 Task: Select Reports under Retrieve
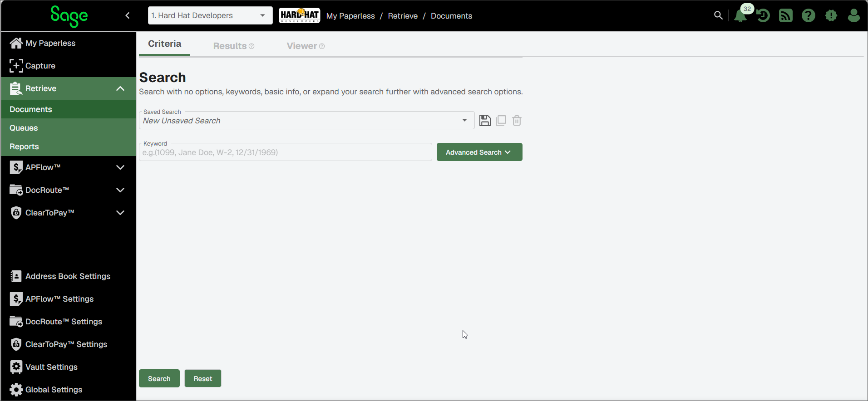tap(68, 147)
